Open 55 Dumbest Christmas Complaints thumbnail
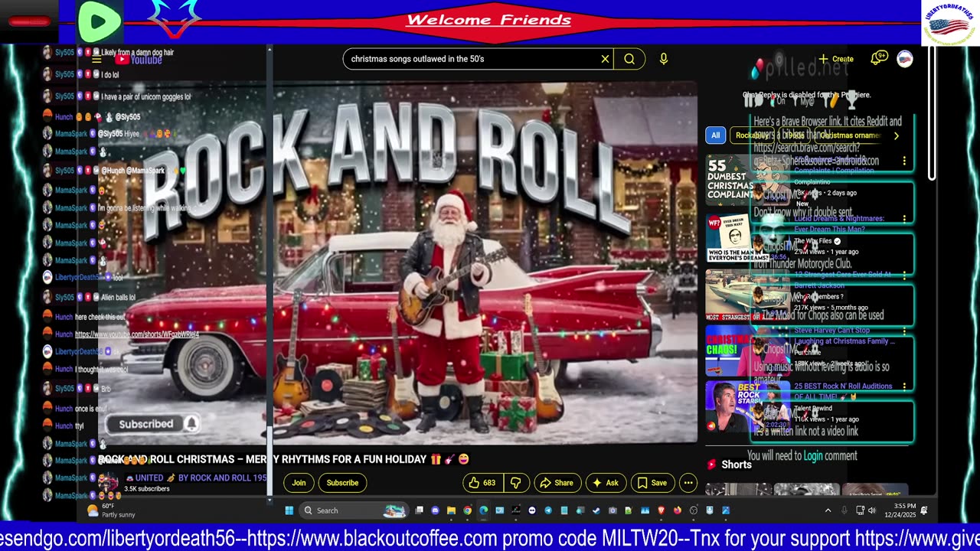 point(746,180)
